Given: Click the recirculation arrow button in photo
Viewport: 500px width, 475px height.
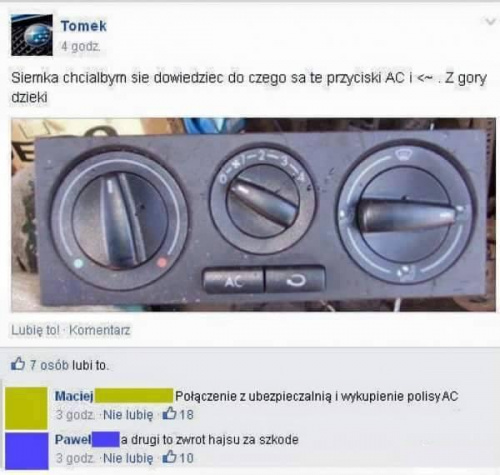Looking at the screenshot, I should pyautogui.click(x=295, y=280).
